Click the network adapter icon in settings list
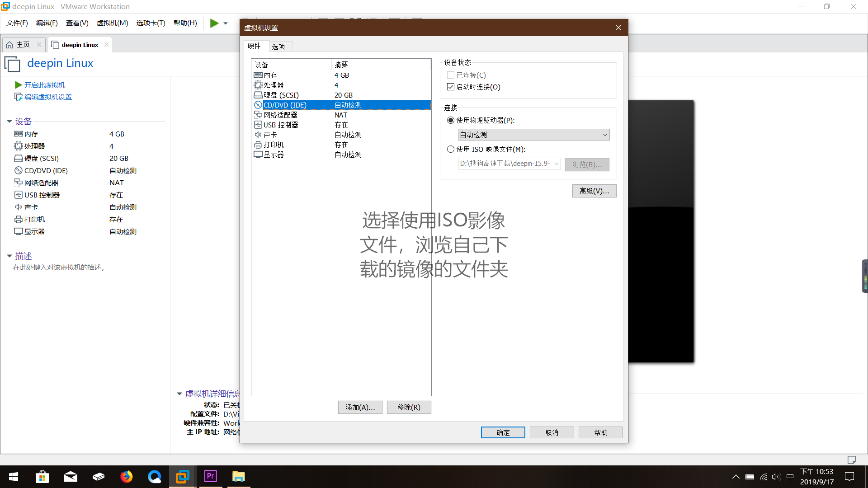 coord(258,115)
